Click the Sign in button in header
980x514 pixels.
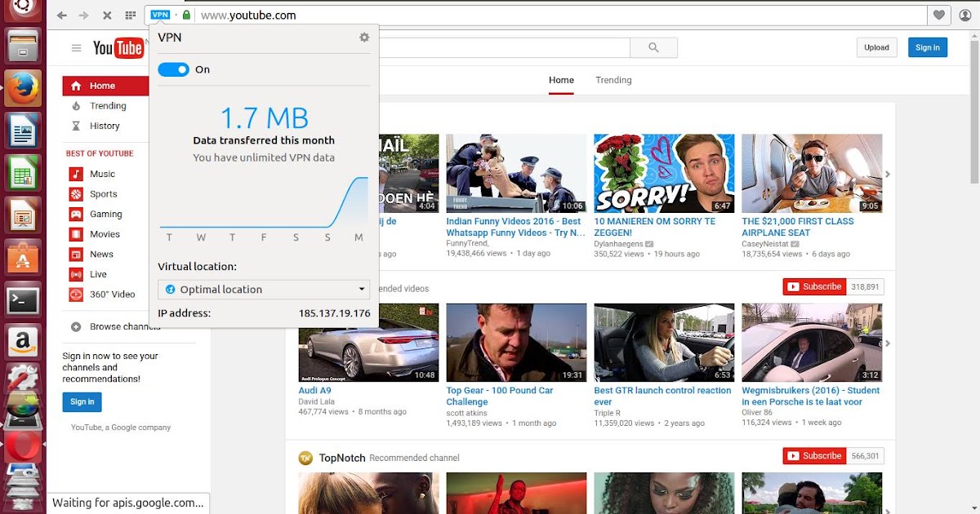[928, 47]
